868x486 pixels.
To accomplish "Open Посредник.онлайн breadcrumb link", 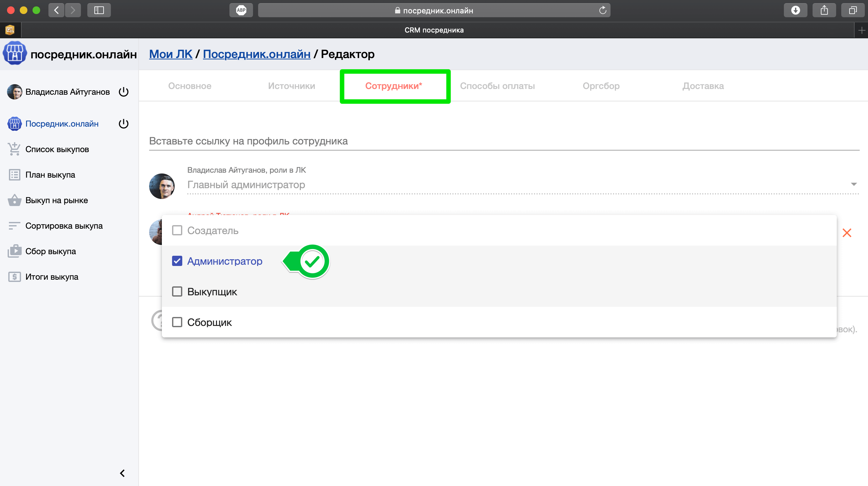I will (x=257, y=54).
